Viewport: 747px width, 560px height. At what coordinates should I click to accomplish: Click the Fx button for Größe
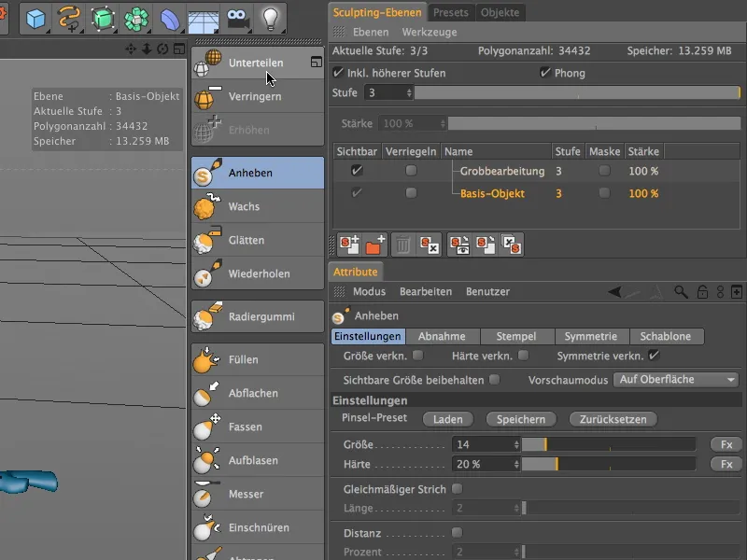pyautogui.click(x=726, y=444)
